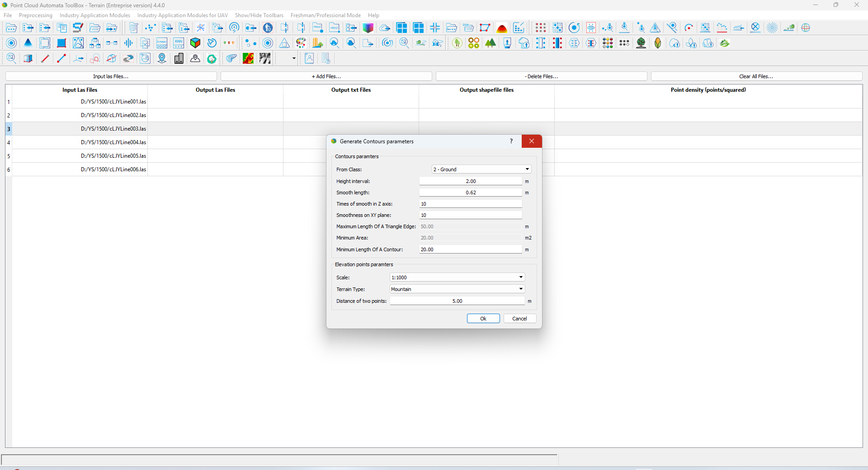This screenshot has width=868, height=470.
Task: Click the KNN toolbar icon
Action: tap(179, 43)
